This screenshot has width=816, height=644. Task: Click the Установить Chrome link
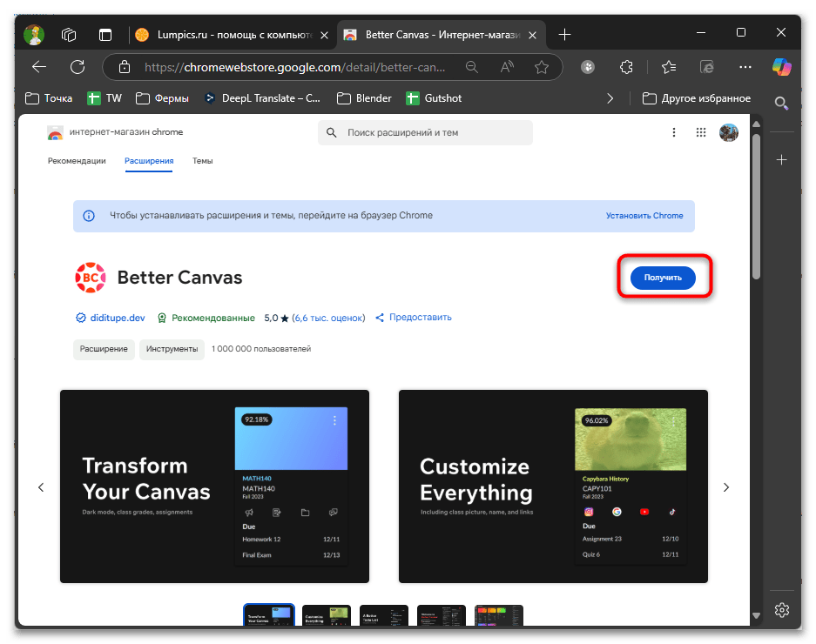point(644,216)
